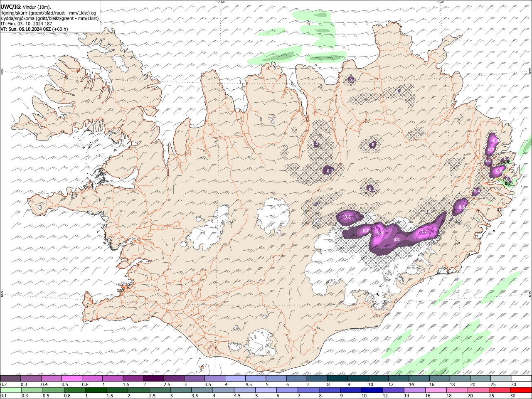Select the dark teal snow swatch labeled 8

(337, 379)
